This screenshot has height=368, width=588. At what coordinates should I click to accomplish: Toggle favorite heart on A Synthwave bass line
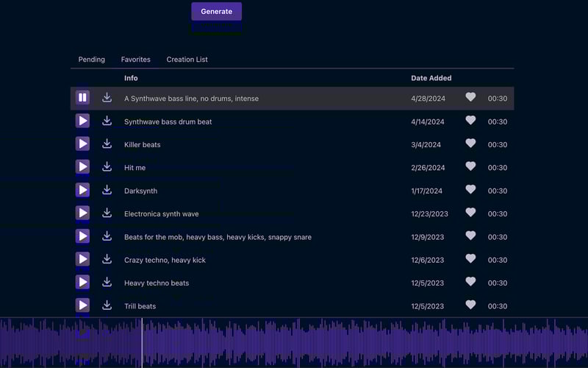coord(470,97)
